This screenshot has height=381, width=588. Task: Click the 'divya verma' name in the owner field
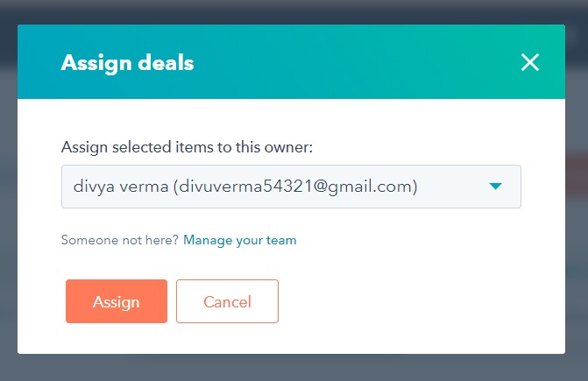pos(121,187)
